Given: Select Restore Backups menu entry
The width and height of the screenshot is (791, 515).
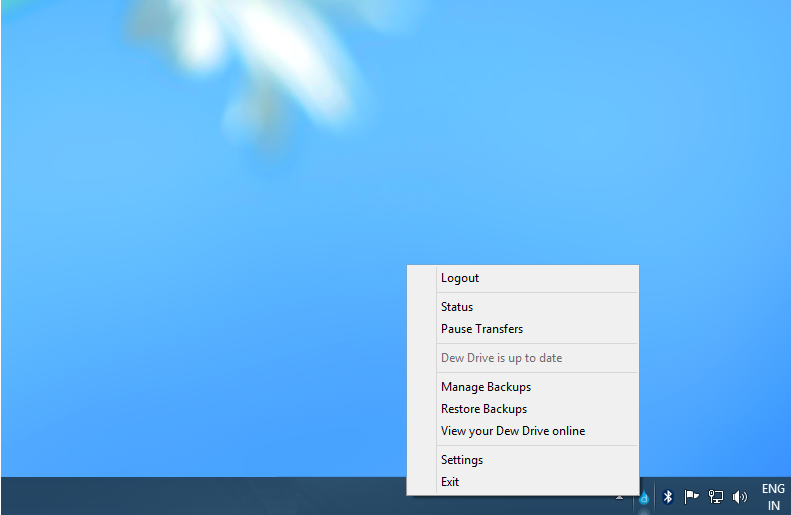Looking at the screenshot, I should (523, 409).
